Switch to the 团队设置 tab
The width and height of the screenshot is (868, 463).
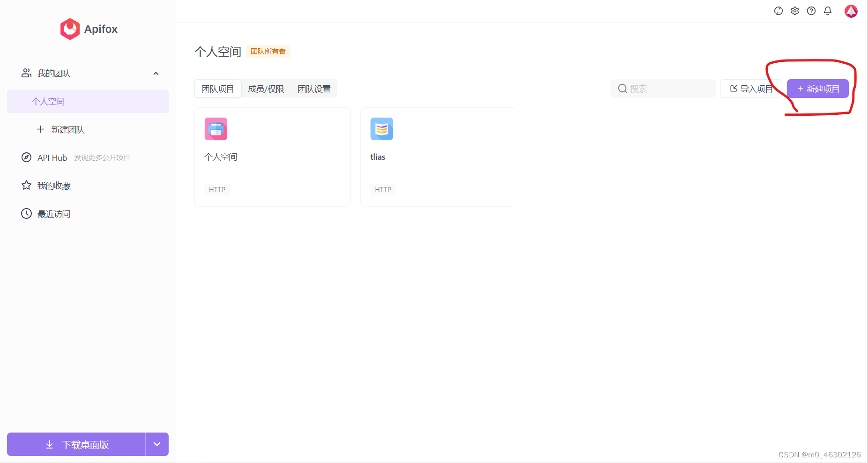(x=314, y=89)
